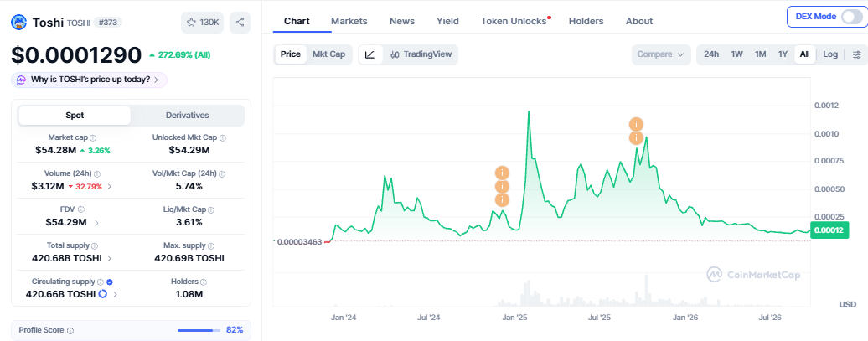Click Why is TOSHI's price up today?

[89, 80]
